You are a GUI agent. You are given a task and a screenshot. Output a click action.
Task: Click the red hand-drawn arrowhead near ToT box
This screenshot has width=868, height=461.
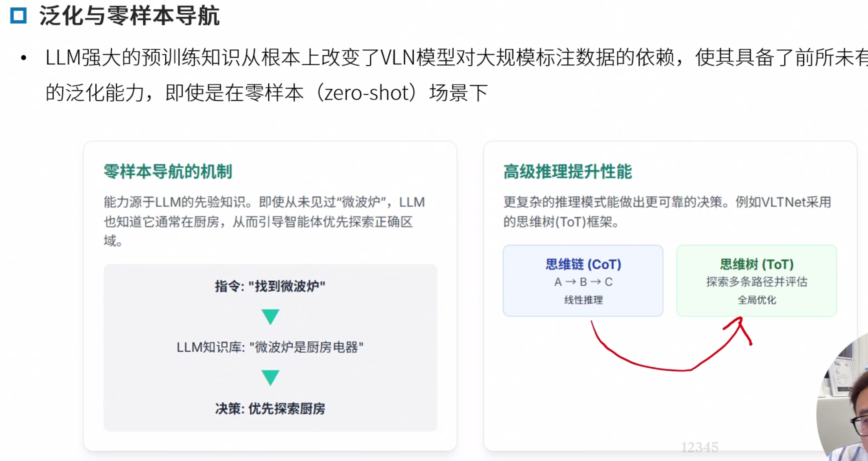pyautogui.click(x=740, y=324)
